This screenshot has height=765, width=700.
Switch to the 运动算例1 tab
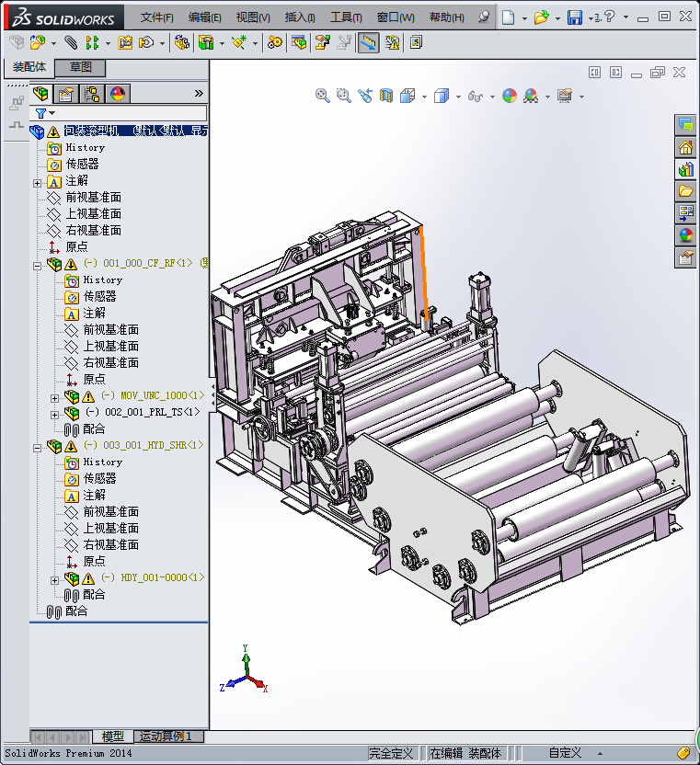click(x=168, y=736)
